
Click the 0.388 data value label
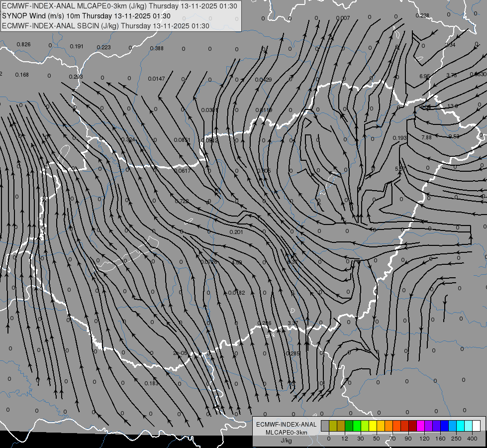pos(157,48)
